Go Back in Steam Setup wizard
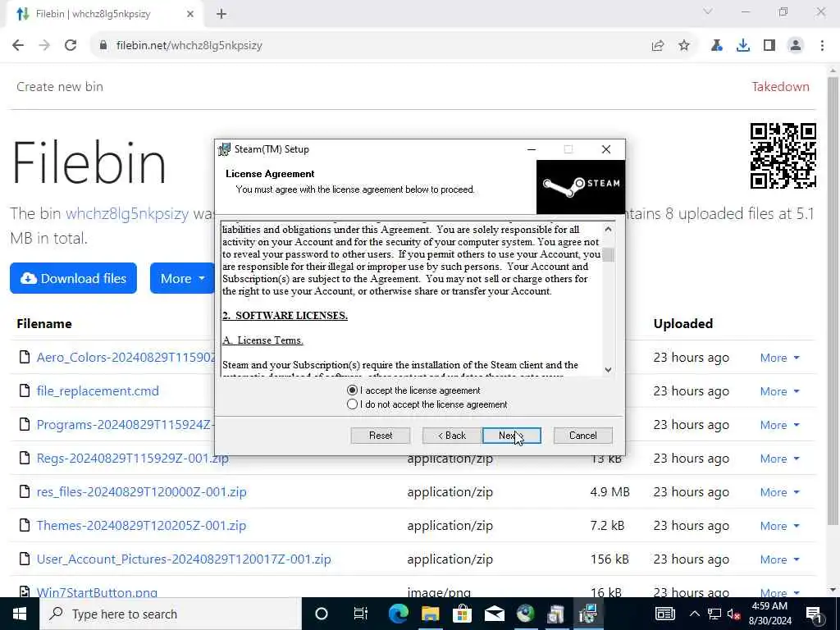 [x=452, y=436]
